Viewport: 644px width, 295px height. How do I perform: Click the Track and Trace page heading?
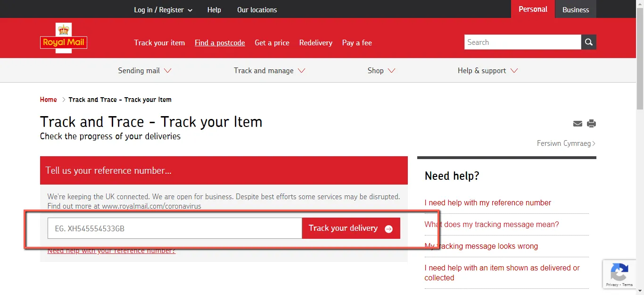click(151, 122)
